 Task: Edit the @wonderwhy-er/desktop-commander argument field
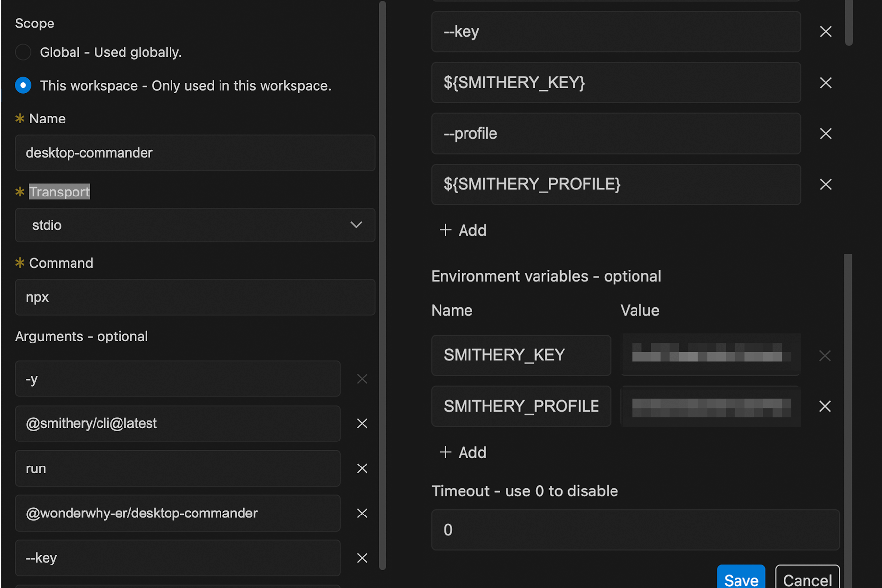(x=177, y=513)
